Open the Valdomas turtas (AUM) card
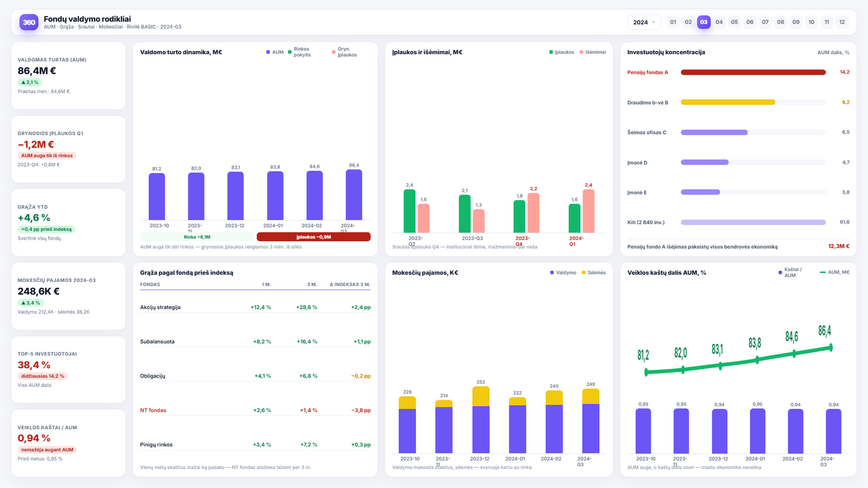 pyautogui.click(x=68, y=76)
